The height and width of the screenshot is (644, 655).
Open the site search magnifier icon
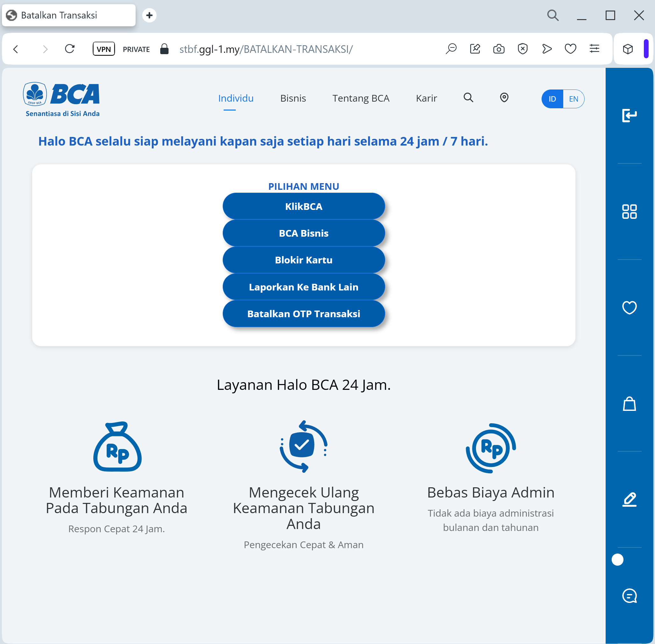(x=468, y=98)
